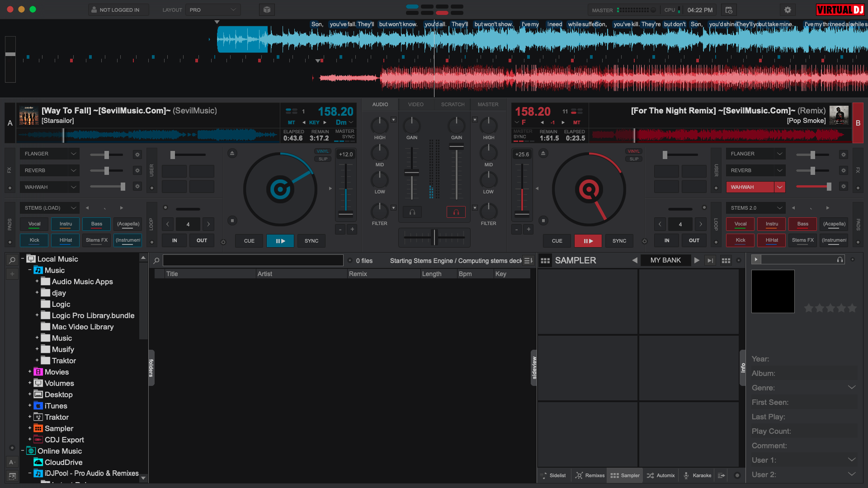
Task: Open Wahwah effect settings on right deck
Action: tap(843, 187)
